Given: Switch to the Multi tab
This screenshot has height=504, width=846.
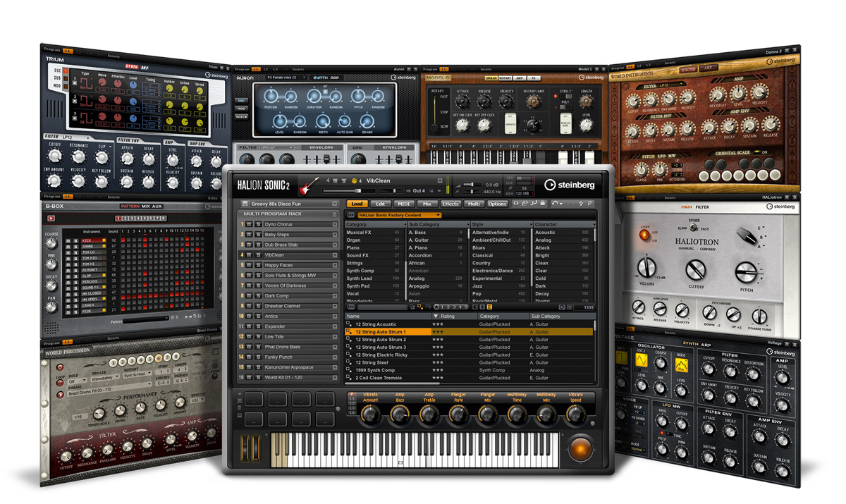Looking at the screenshot, I should pos(474,204).
